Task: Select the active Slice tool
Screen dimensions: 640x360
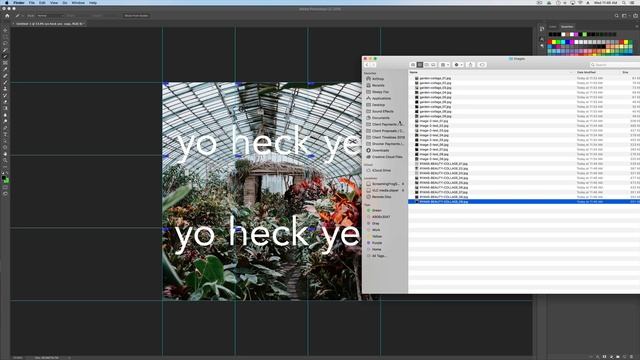Action: click(x=5, y=57)
